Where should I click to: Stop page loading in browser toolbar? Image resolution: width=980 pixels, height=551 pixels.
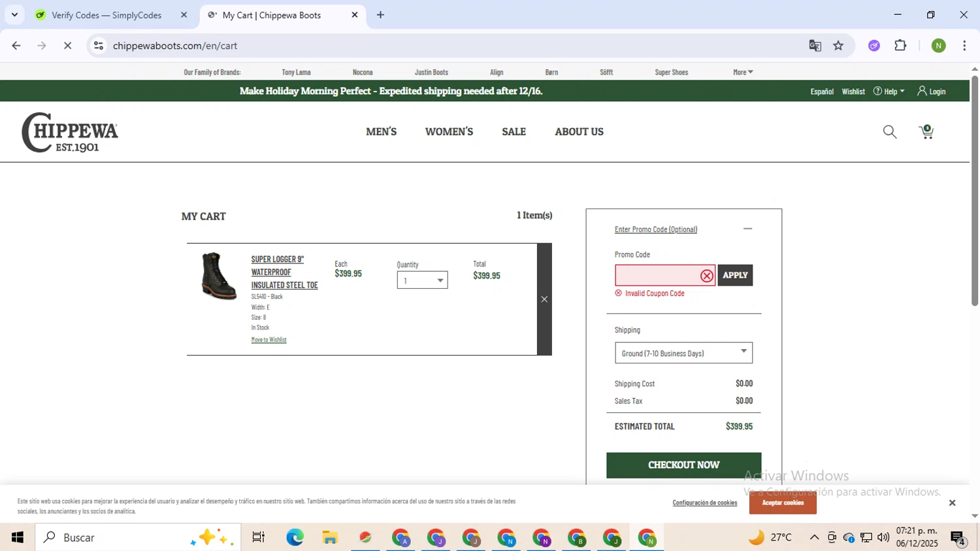click(67, 46)
